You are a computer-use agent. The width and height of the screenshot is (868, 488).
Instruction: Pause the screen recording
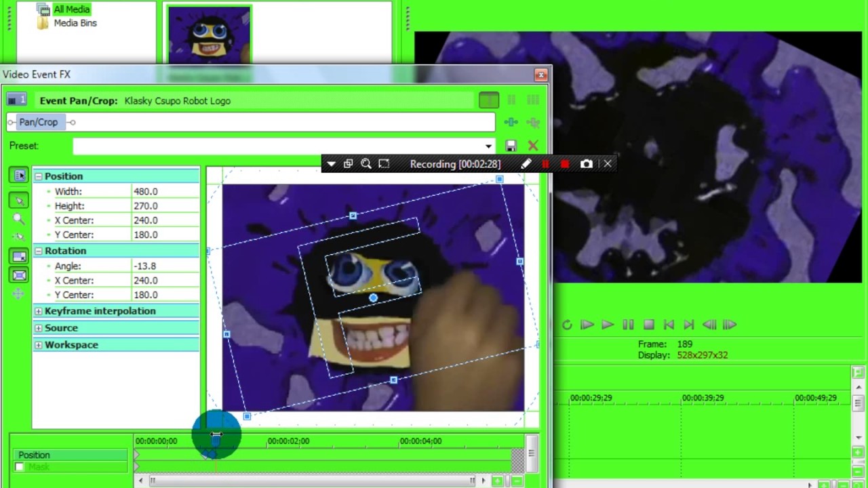[545, 164]
